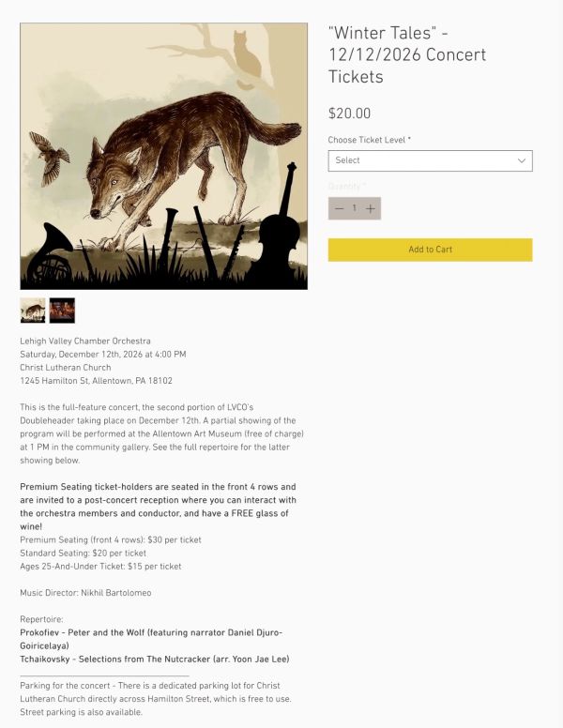Click the Ages 25-And-Under ticket price line
Viewport: 563px width, 728px height.
(100, 567)
